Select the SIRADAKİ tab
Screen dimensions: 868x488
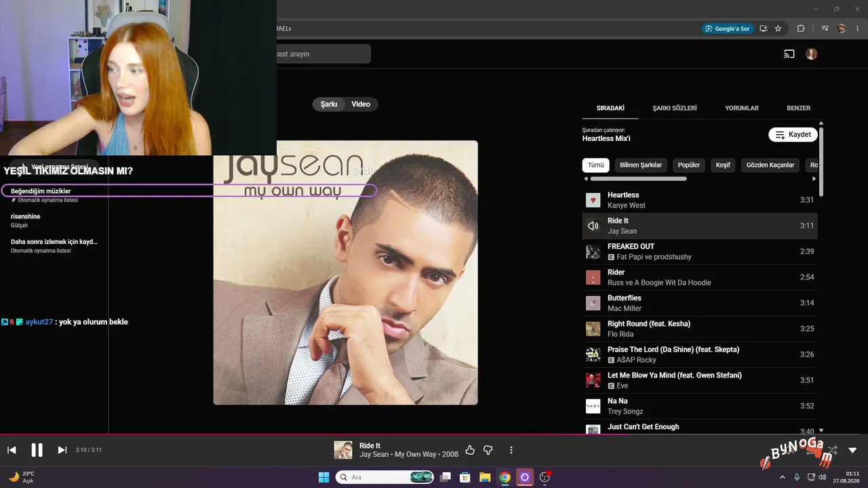[x=610, y=108]
